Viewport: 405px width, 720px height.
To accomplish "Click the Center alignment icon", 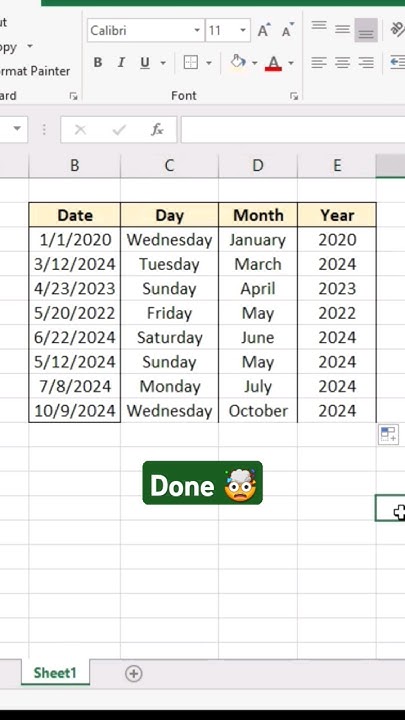I will [342, 62].
